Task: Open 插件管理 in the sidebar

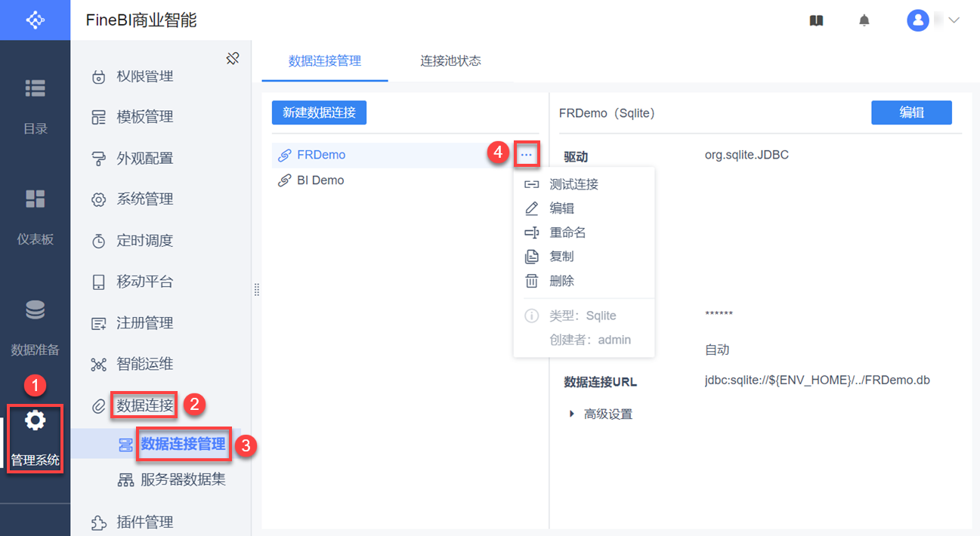Action: click(144, 522)
